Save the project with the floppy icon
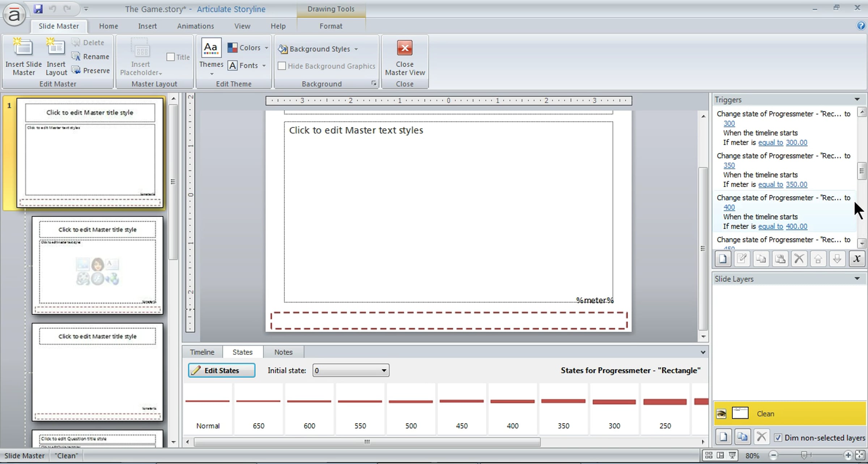Viewport: 868px width, 464px height. tap(38, 9)
